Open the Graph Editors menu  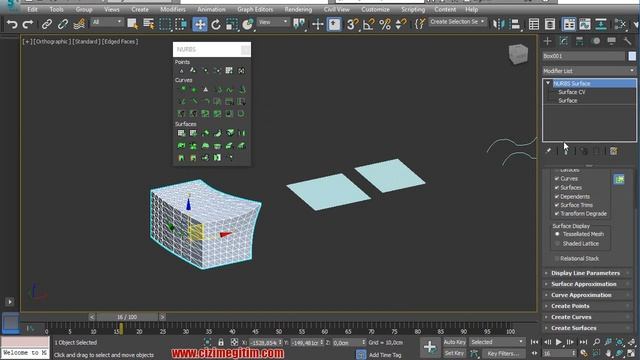tap(255, 9)
